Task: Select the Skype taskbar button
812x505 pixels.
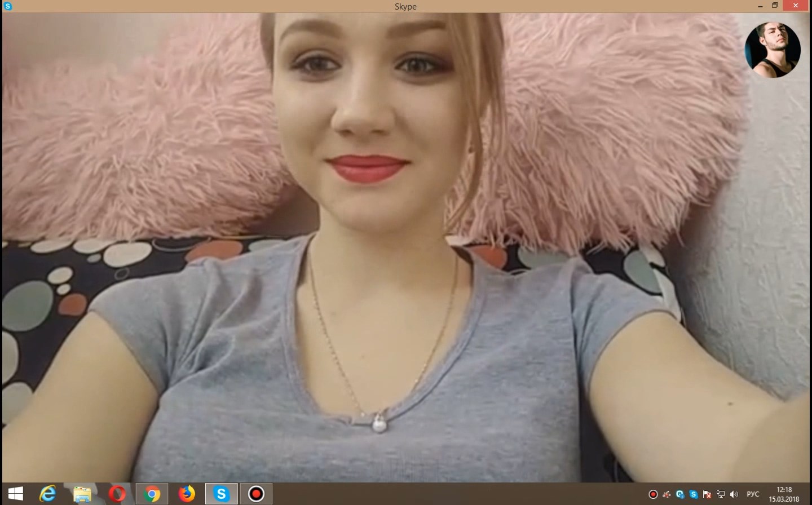Action: click(x=221, y=494)
